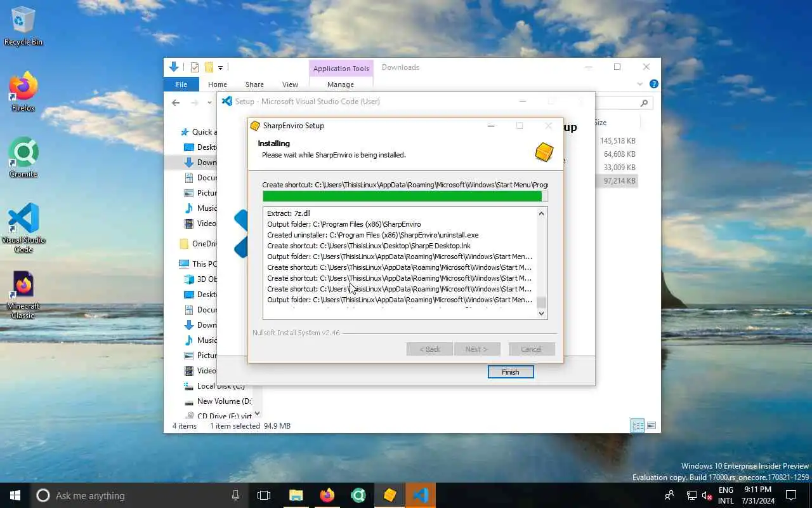The width and height of the screenshot is (812, 508).
Task: Open the recent locations dropdown in Explorer
Action: tap(209, 103)
